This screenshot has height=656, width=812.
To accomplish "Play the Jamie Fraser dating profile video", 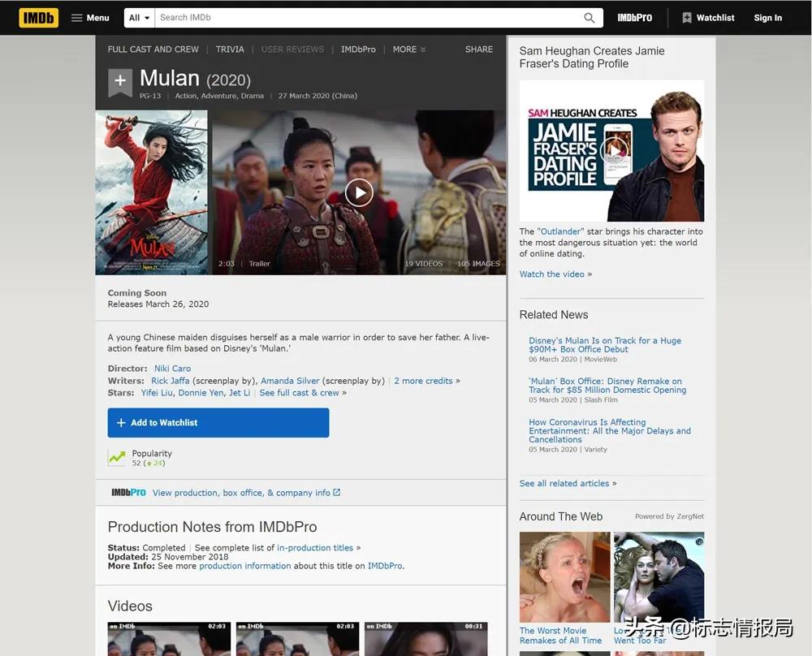I will coord(616,150).
